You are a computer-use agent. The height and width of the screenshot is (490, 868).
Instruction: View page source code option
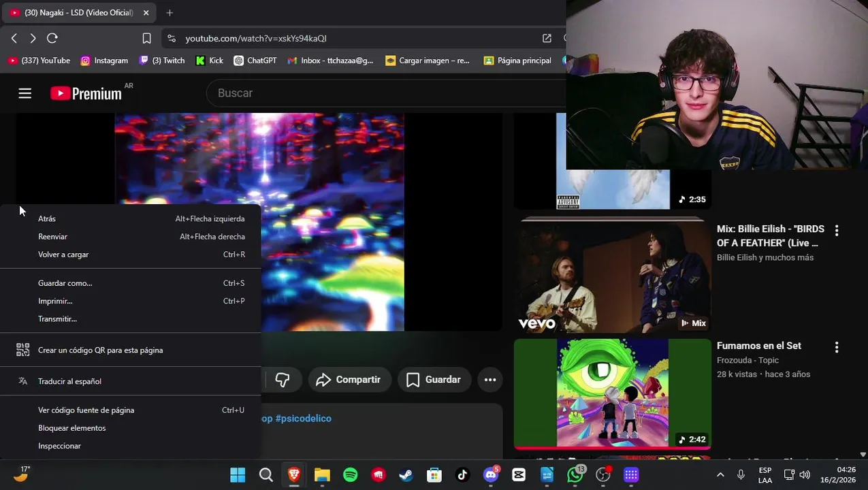pos(131,410)
